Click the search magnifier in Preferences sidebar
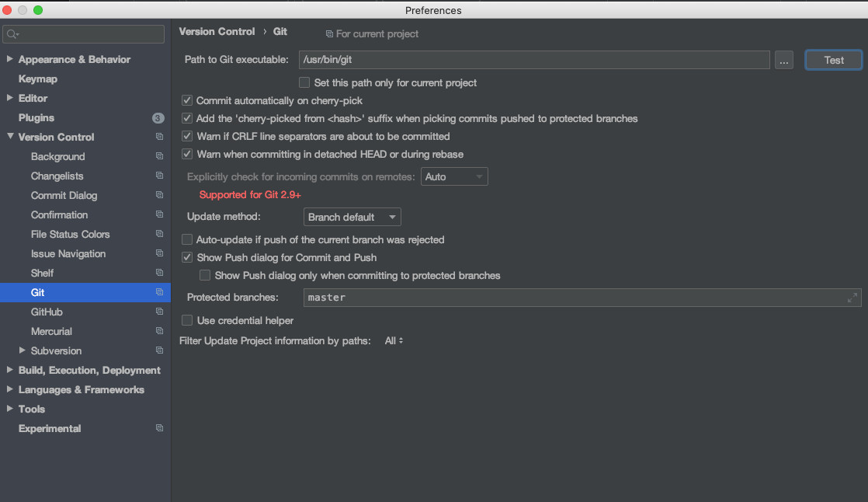 pos(13,33)
